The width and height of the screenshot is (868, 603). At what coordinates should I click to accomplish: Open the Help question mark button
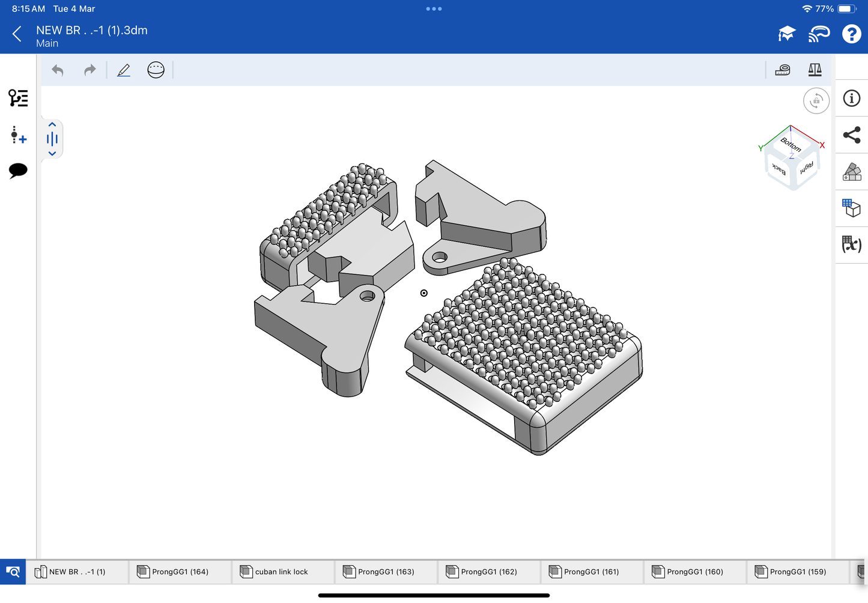tap(851, 34)
